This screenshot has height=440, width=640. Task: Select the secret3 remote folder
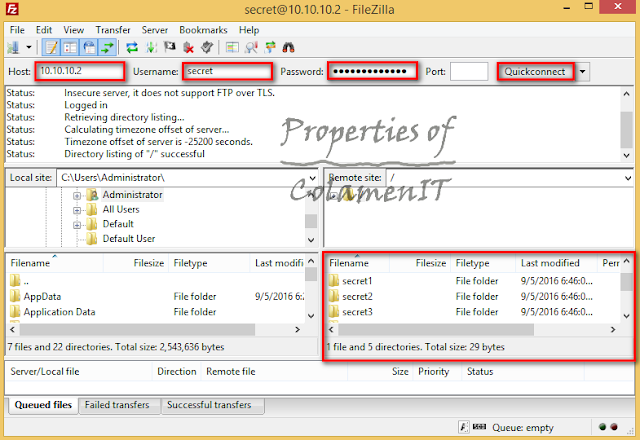coord(357,312)
